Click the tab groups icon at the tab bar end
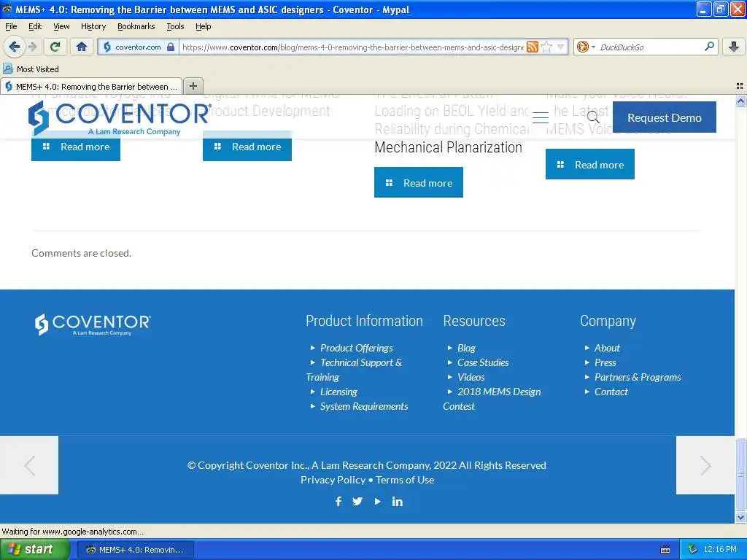 coord(740,86)
